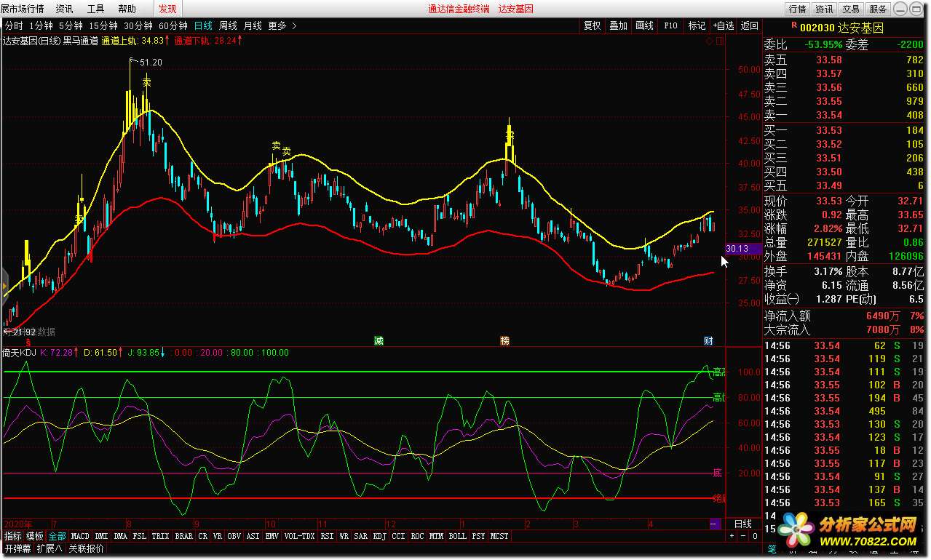Image resolution: width=931 pixels, height=560 pixels.
Task: Select the KDJ indicator tab
Action: (x=380, y=536)
